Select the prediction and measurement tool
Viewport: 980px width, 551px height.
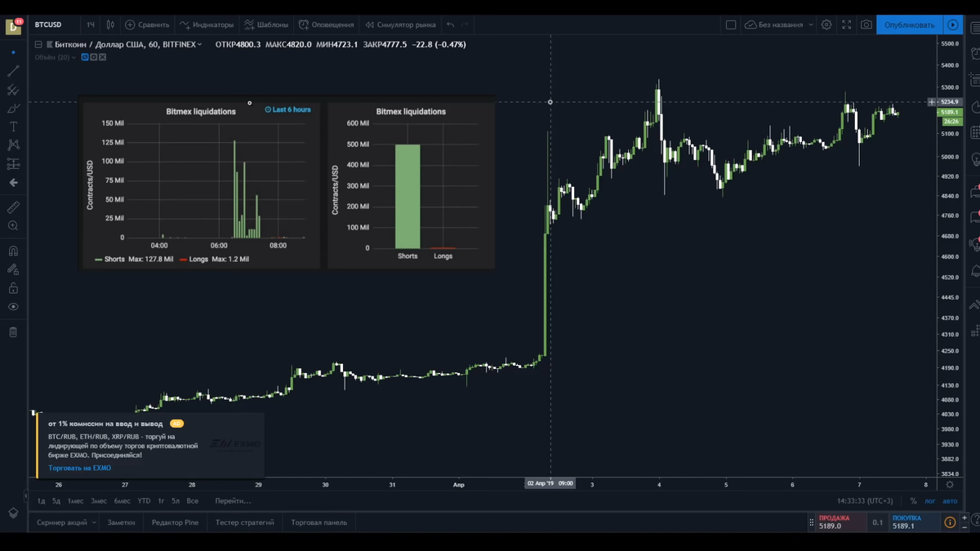[x=13, y=163]
